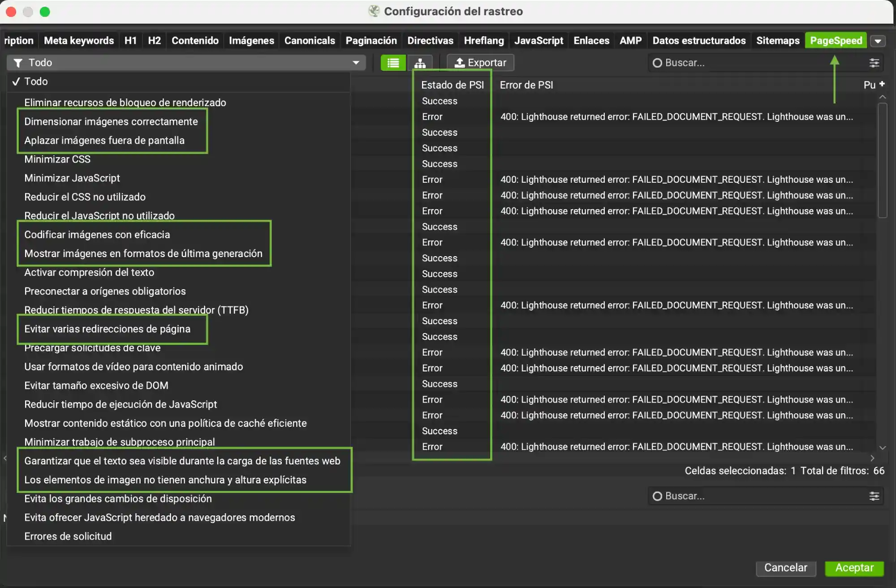Click the funnel filter icon
The height and width of the screenshot is (588, 896).
click(18, 63)
